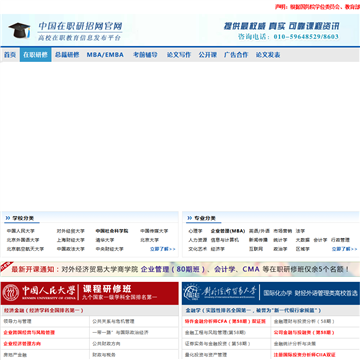The width and height of the screenshot is (360, 360).
Task: Open 房地产金融 course link
Action: coord(15,355)
